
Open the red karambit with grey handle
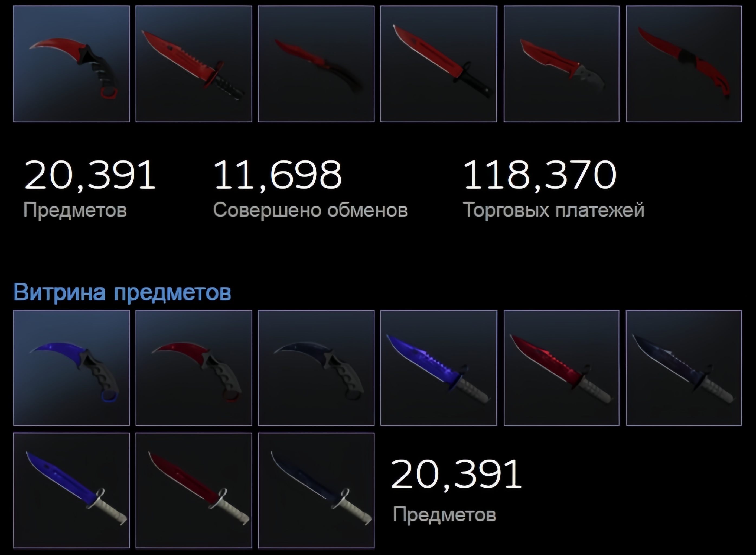[194, 368]
